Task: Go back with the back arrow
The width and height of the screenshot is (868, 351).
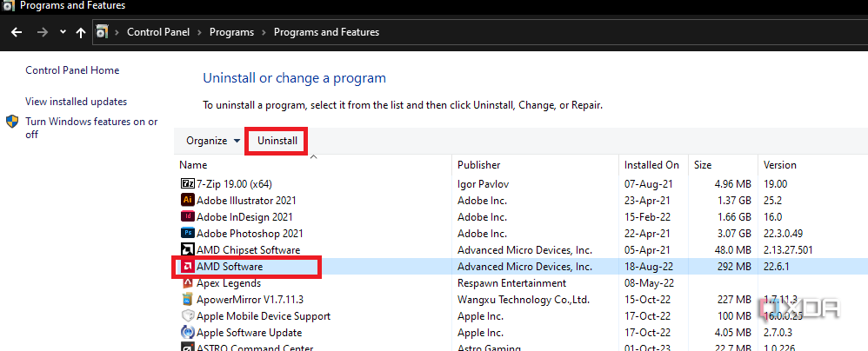Action: click(17, 33)
